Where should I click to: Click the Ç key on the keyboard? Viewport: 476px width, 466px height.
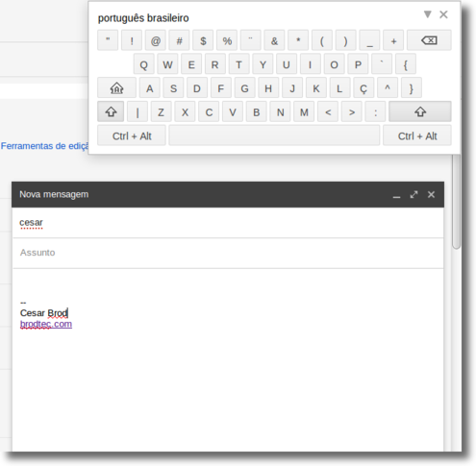(363, 87)
